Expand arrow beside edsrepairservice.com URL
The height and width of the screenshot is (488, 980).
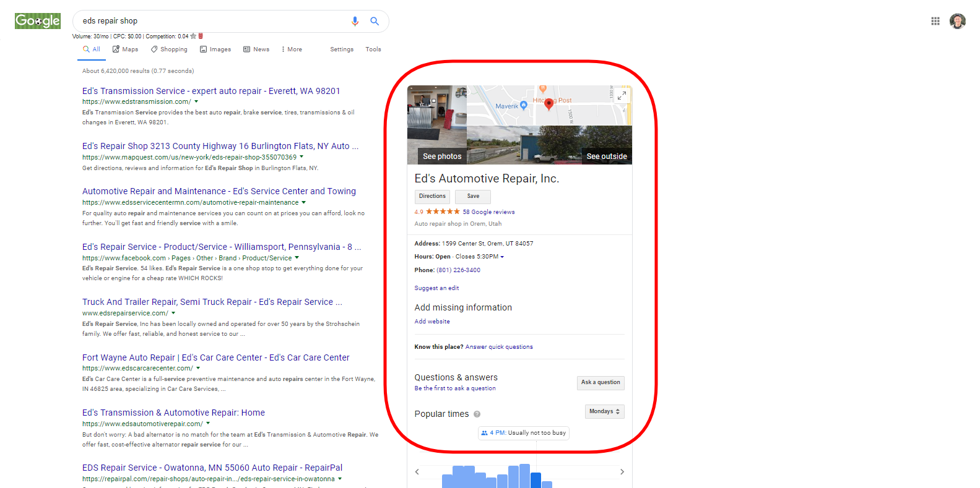(x=173, y=313)
